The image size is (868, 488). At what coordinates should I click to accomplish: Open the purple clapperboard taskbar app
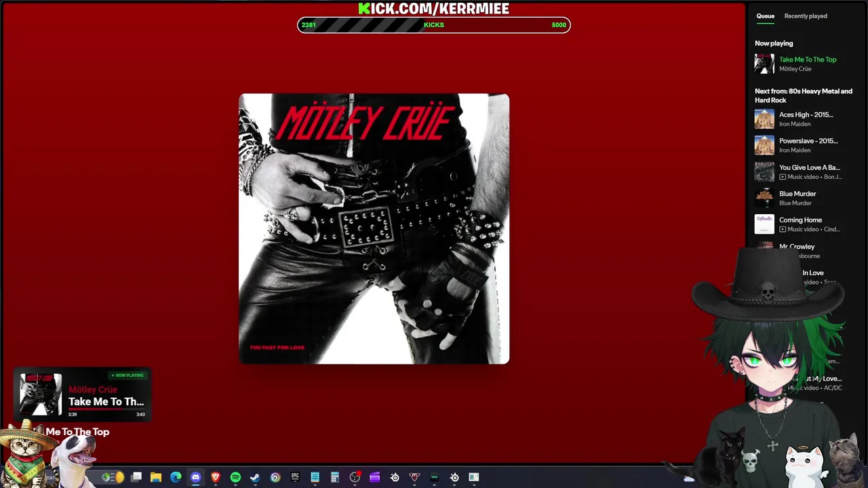[x=374, y=477]
